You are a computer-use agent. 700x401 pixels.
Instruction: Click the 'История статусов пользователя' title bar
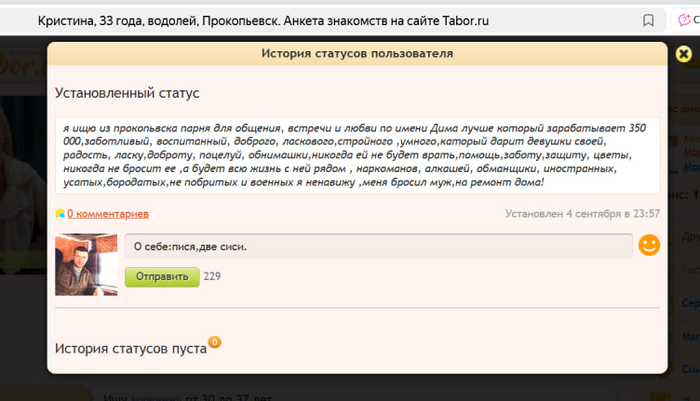pyautogui.click(x=357, y=54)
